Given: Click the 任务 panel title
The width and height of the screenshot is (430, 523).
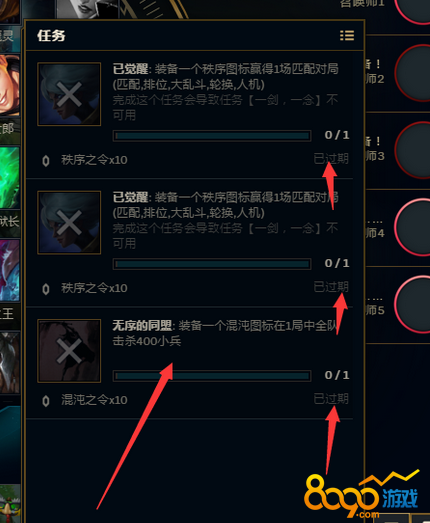Looking at the screenshot, I should click(51, 36).
